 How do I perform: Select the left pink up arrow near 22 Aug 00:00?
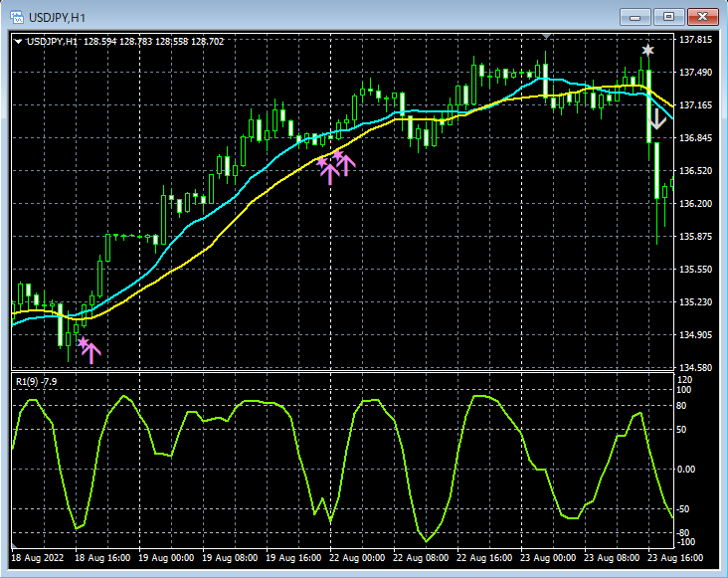(329, 174)
